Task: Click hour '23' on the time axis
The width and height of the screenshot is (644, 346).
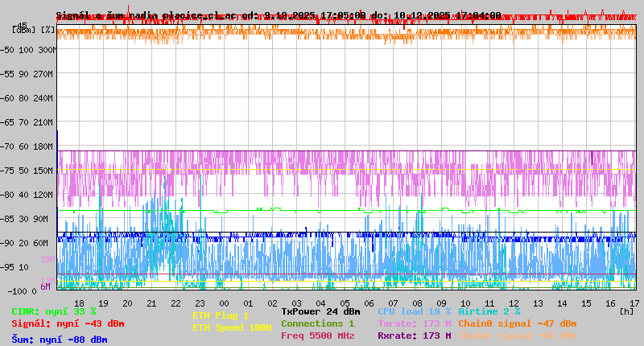Action: point(200,303)
